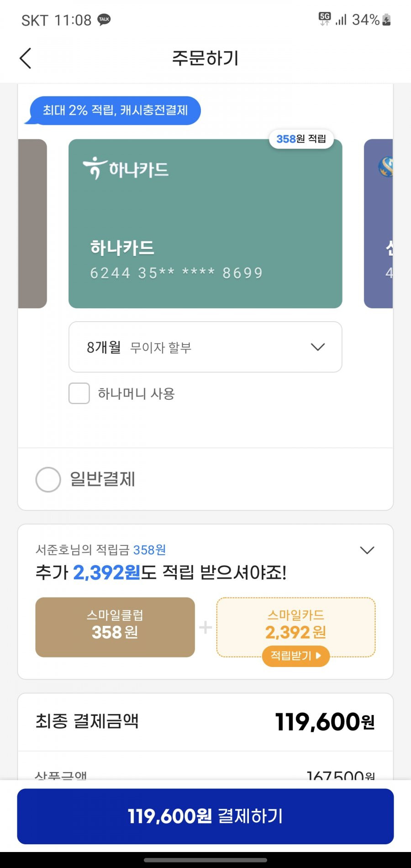Viewport: 411px width, 868px height.
Task: Tap the back arrow icon
Action: [26, 58]
